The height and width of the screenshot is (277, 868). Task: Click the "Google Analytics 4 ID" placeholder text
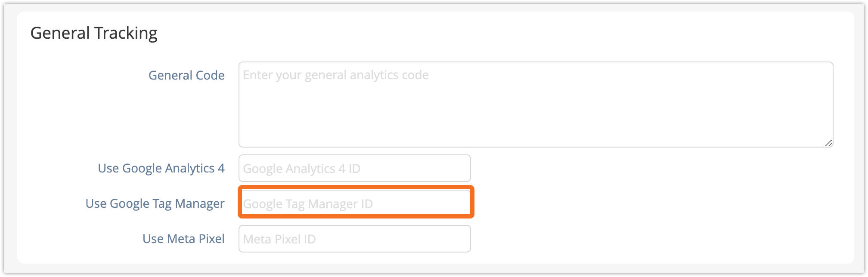[301, 169]
